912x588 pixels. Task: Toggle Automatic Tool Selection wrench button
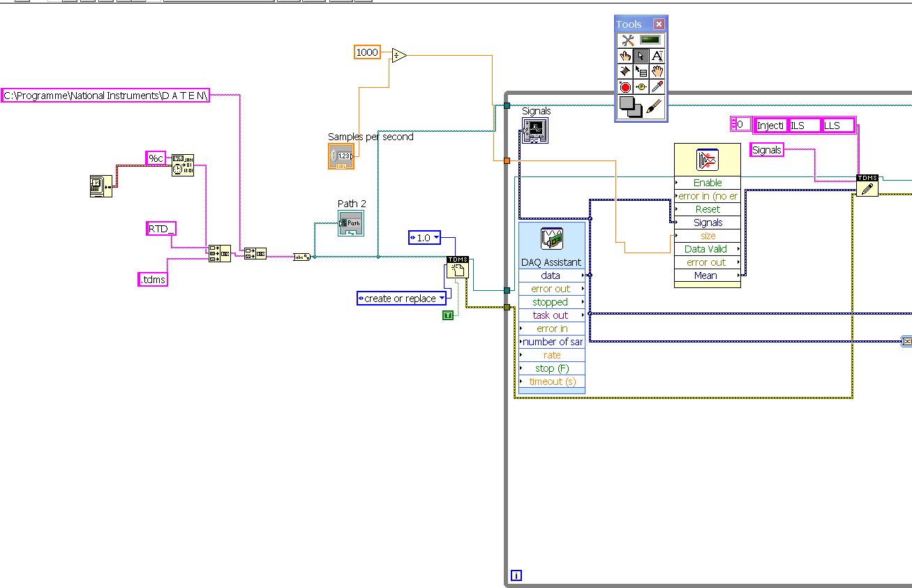coord(627,40)
